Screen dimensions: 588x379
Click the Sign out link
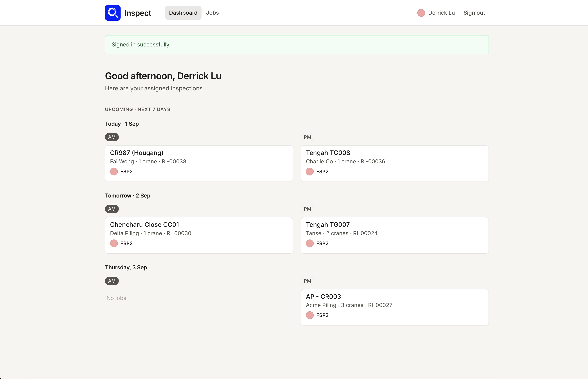click(x=474, y=13)
